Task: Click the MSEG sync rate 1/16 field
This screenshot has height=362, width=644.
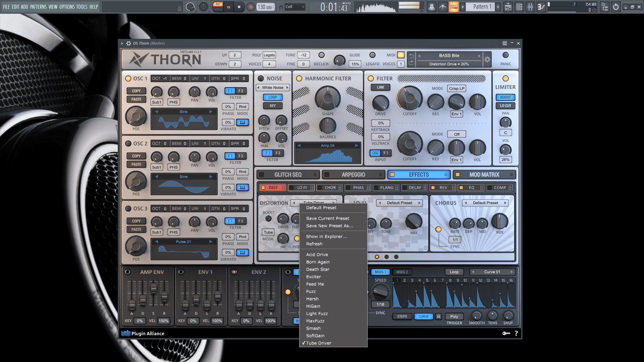Action: 380,304
